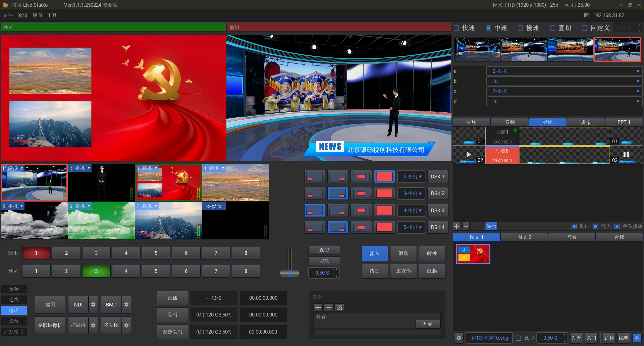Select DSK 1 full-screen red layout icon
644x346 pixels.
click(384, 177)
